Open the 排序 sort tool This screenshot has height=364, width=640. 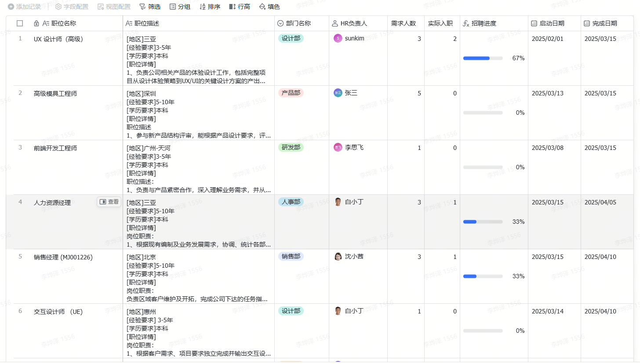[x=210, y=7]
